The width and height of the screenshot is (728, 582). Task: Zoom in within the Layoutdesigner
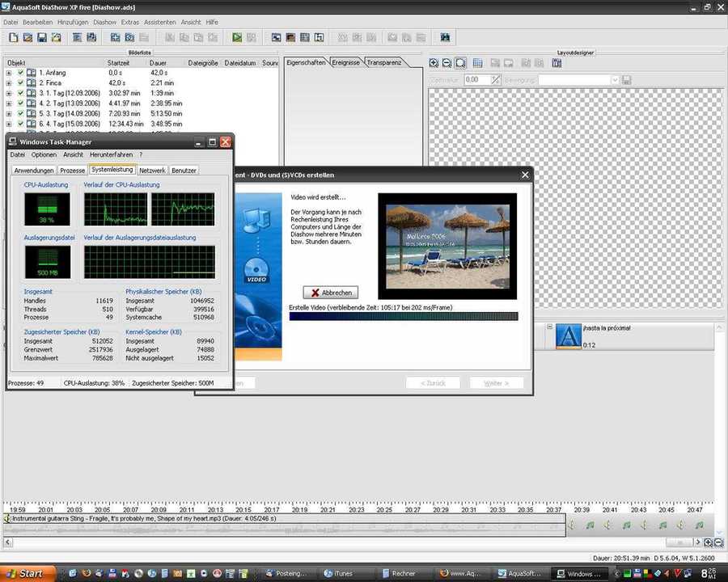point(434,63)
